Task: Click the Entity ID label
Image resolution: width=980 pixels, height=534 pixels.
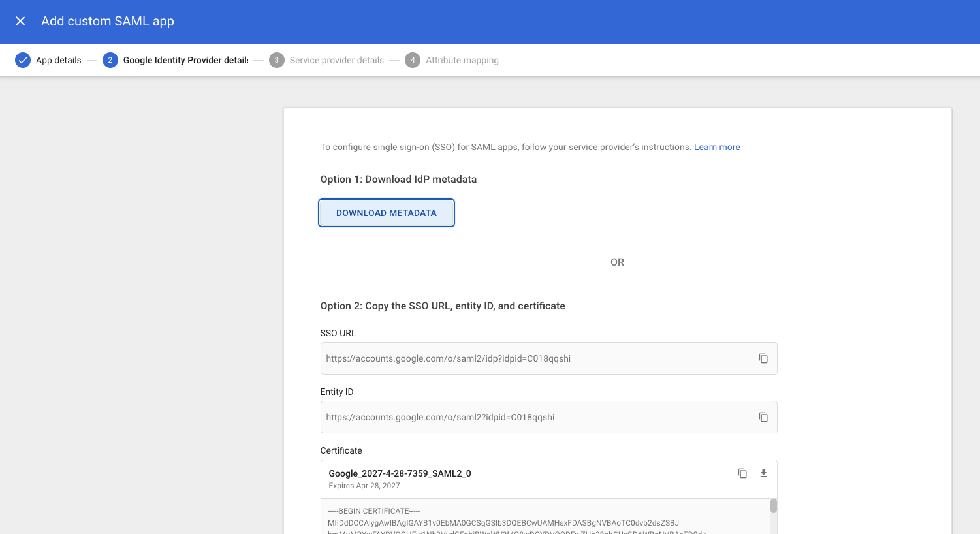Action: (x=337, y=392)
